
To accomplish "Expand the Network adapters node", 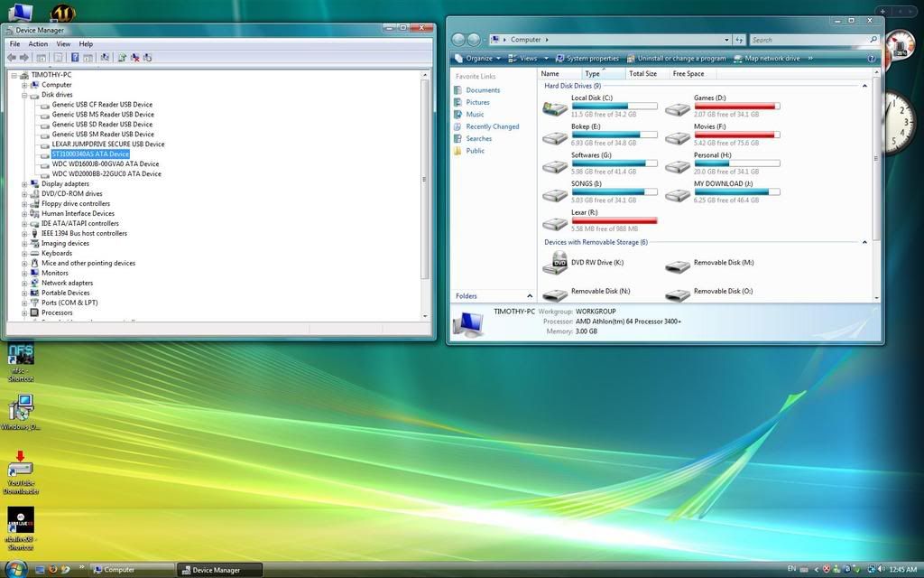I will (x=25, y=283).
